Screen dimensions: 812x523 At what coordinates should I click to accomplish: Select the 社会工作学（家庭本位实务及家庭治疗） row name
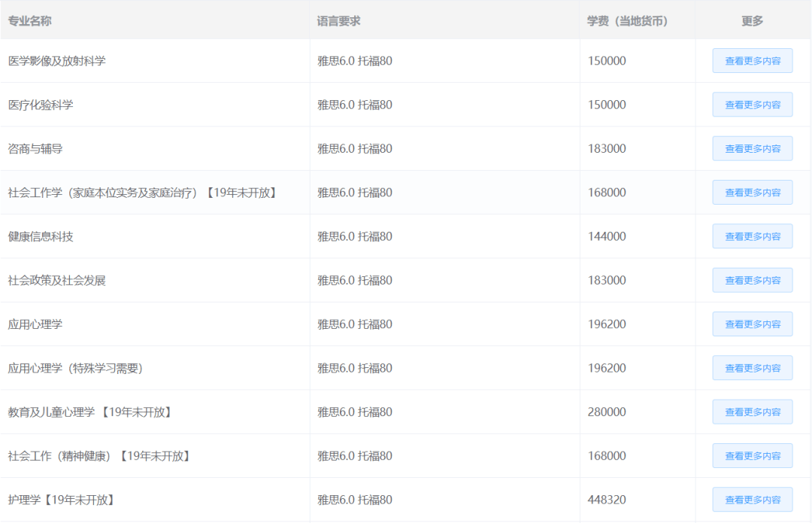143,193
